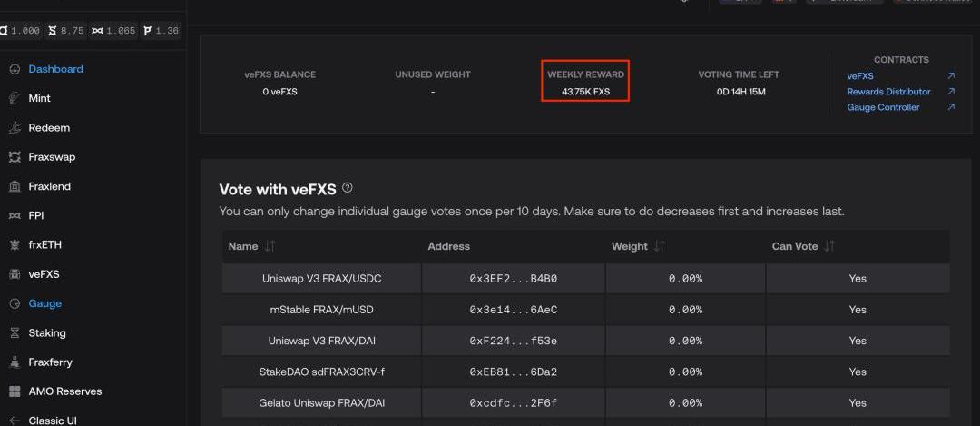
Task: Click the Dashboard sidebar icon
Action: (x=15, y=69)
